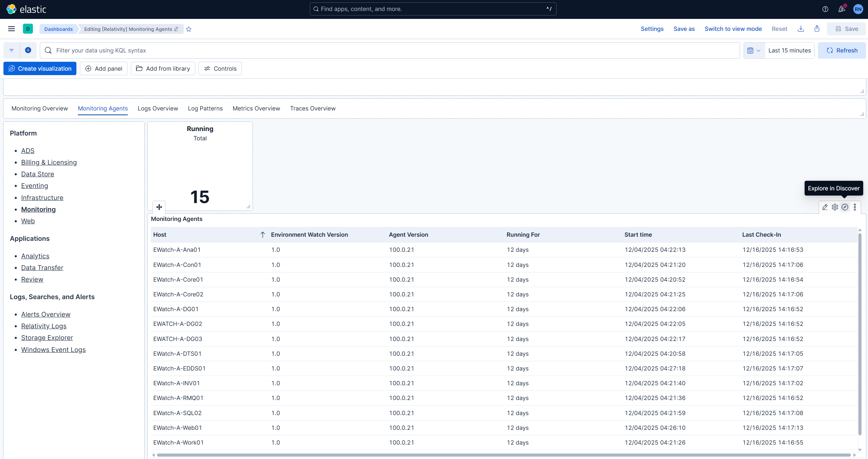Open the RN user profile avatar
The image size is (868, 459).
[858, 9]
